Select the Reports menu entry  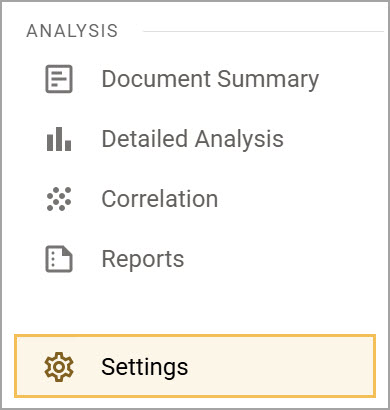[195, 259]
